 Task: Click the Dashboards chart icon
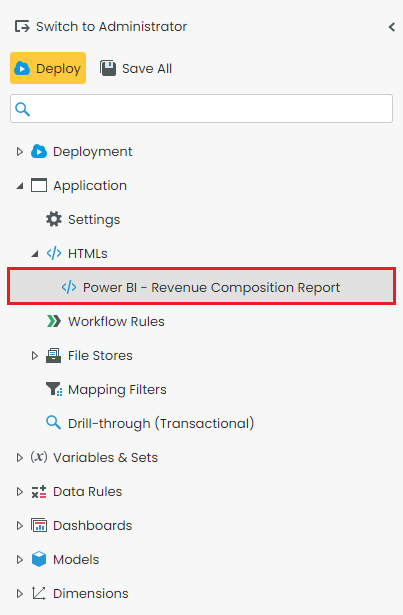[39, 525]
